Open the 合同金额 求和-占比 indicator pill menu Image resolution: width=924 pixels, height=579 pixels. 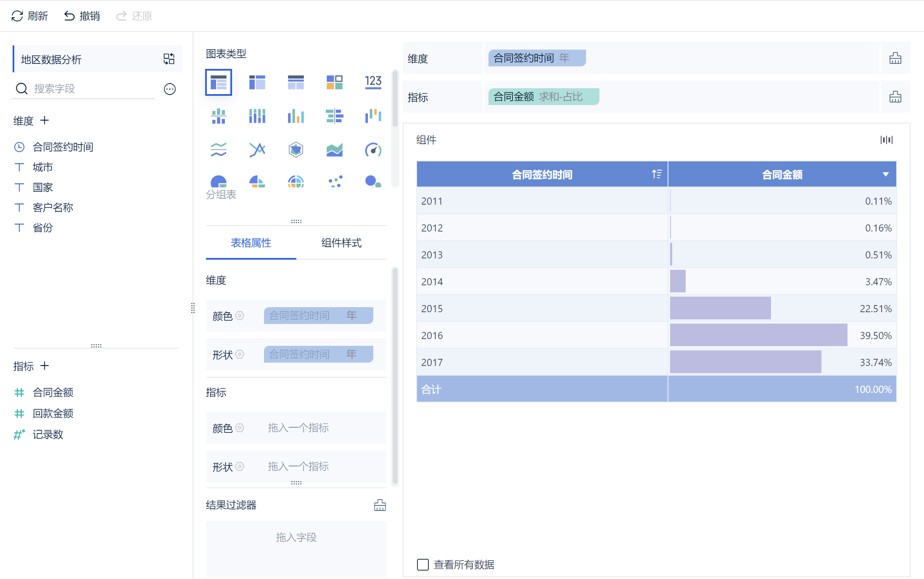pos(544,97)
